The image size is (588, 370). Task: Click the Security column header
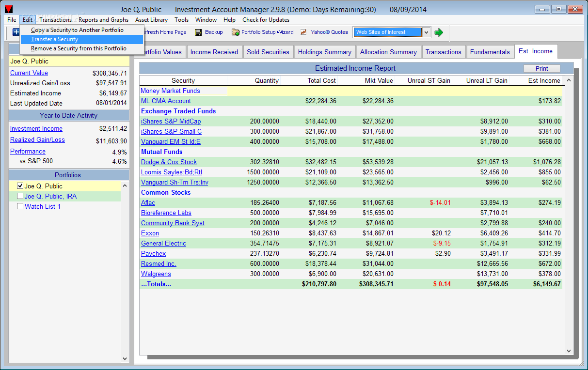pyautogui.click(x=183, y=80)
